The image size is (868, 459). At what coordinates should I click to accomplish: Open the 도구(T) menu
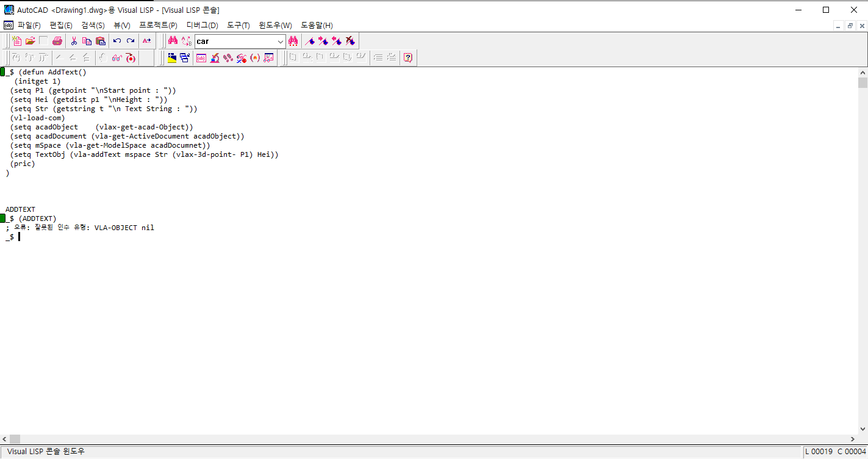(x=238, y=25)
